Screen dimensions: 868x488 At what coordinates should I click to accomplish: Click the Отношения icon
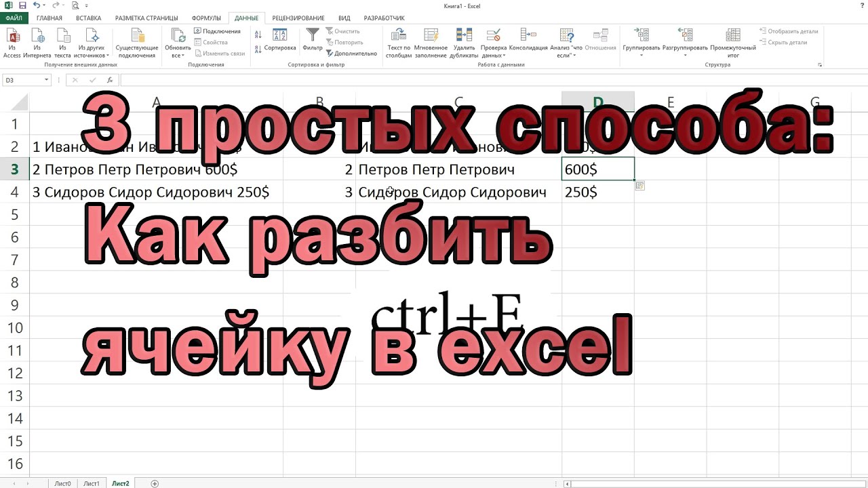(600, 40)
